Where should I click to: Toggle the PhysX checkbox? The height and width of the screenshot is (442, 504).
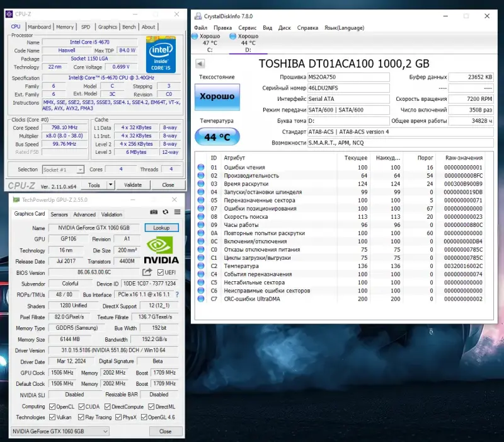coord(118,417)
